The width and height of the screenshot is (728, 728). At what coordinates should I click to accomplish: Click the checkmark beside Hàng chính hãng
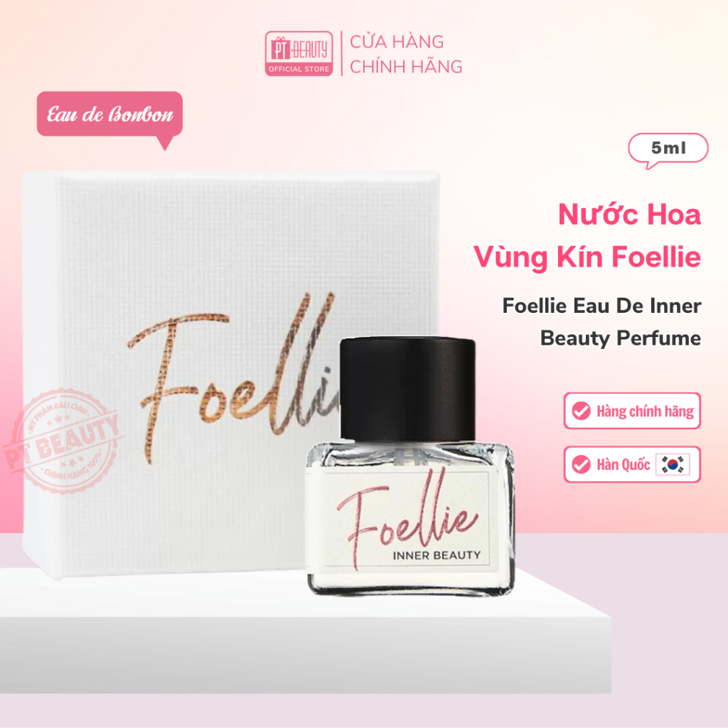(581, 411)
